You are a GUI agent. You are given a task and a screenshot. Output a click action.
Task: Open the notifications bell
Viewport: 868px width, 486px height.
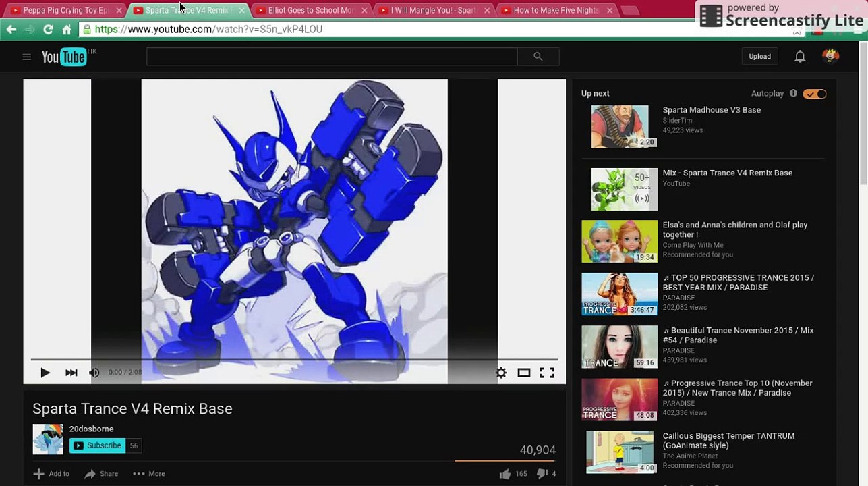(800, 57)
